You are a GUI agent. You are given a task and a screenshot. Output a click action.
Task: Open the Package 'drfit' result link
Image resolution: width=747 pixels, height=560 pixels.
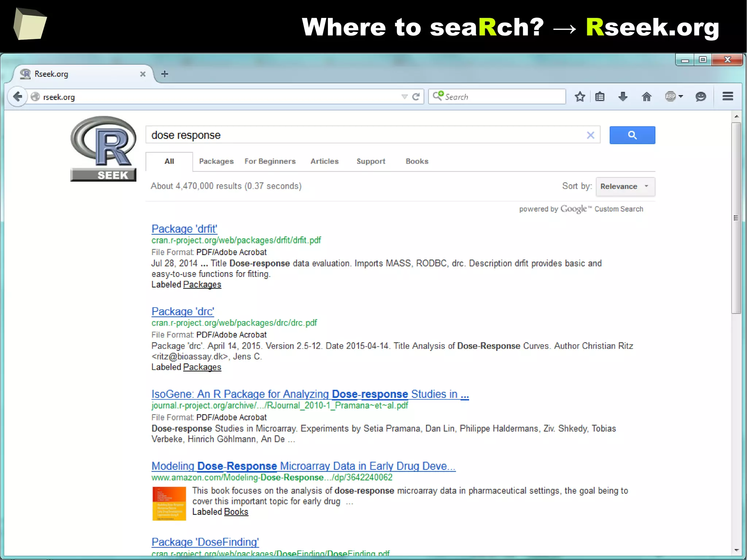point(184,229)
